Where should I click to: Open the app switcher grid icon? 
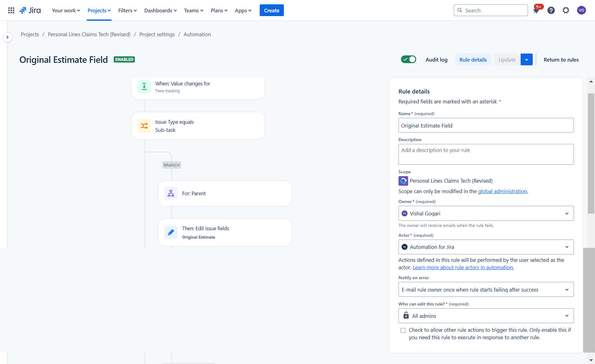coord(11,10)
